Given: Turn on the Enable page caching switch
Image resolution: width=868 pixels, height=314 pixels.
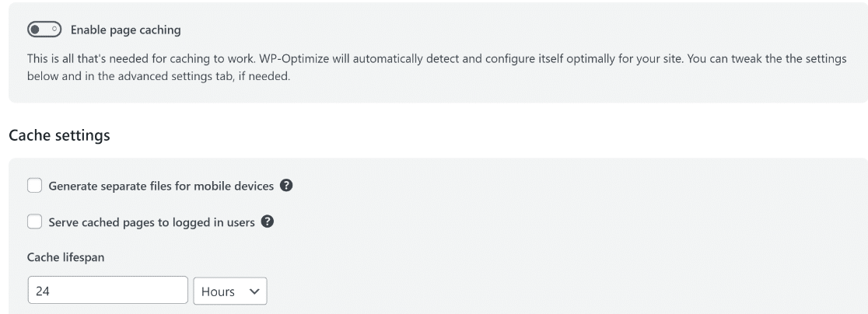Looking at the screenshot, I should (44, 30).
